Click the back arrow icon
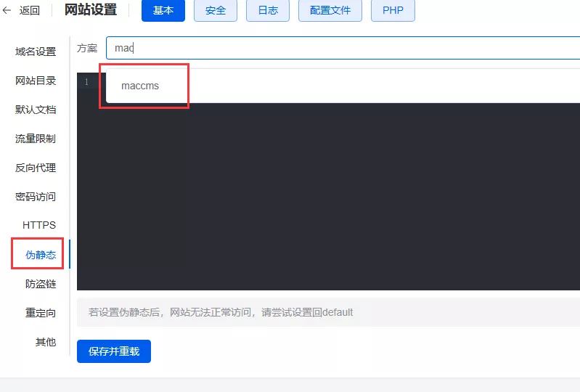 7,10
